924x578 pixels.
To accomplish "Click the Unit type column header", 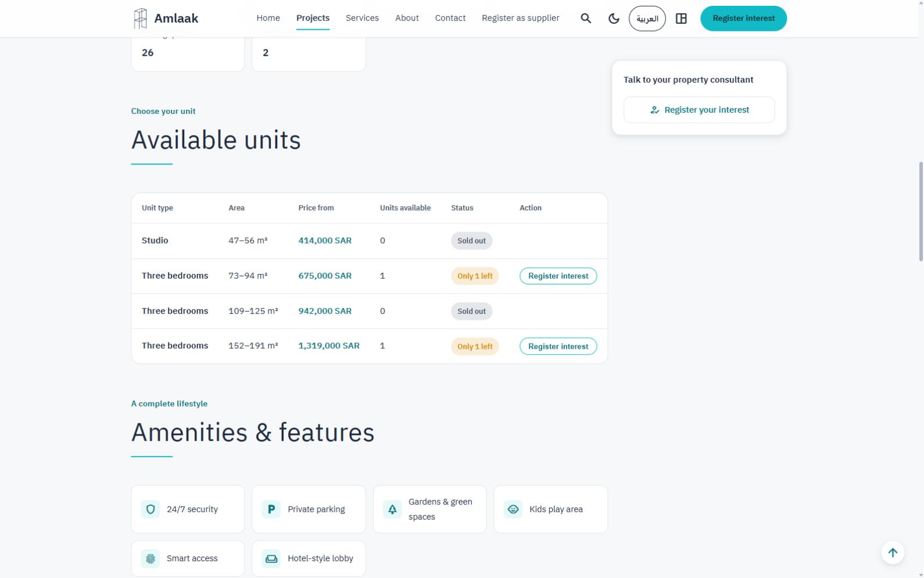I will [157, 208].
